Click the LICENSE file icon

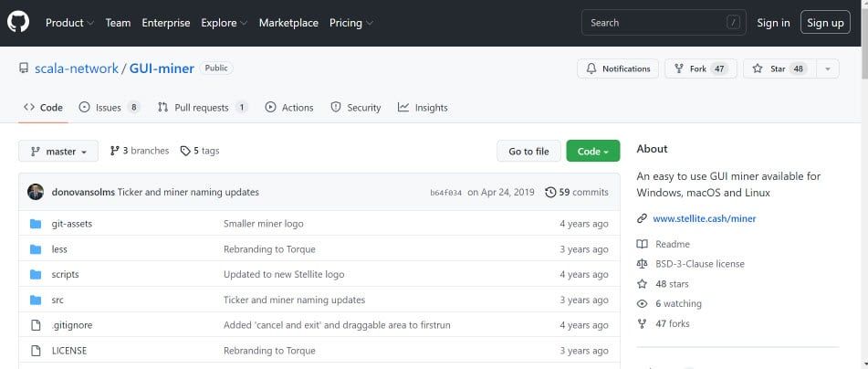coord(36,351)
